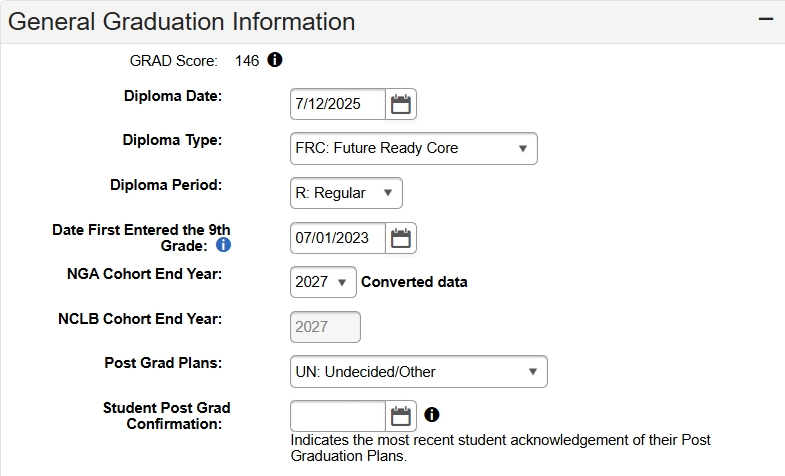785x476 pixels.
Task: Click the GRAD Score value 146
Action: click(247, 61)
